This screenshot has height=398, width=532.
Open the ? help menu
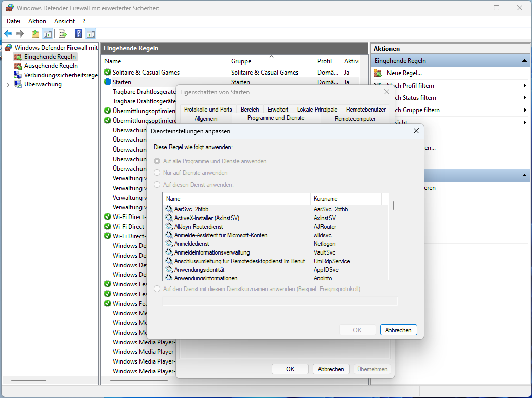[84, 21]
